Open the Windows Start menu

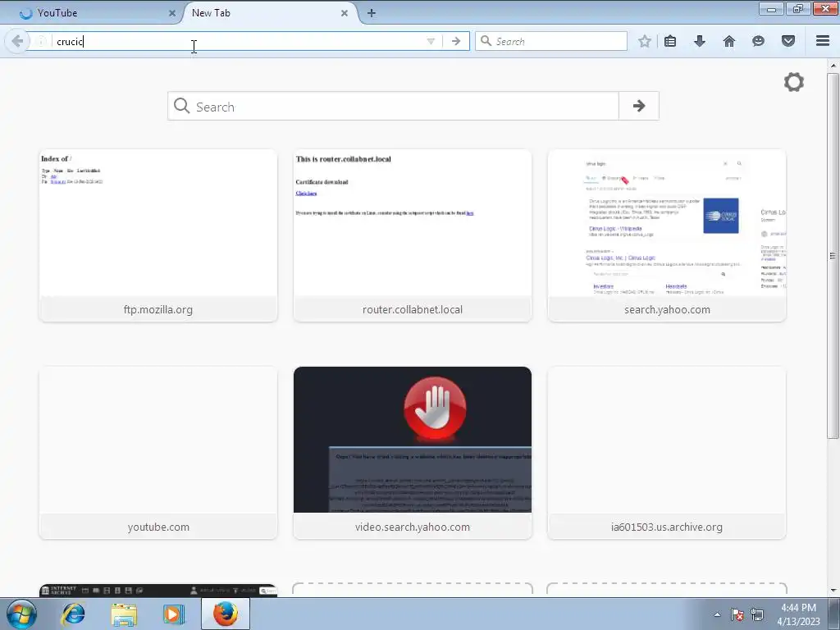[x=21, y=614]
